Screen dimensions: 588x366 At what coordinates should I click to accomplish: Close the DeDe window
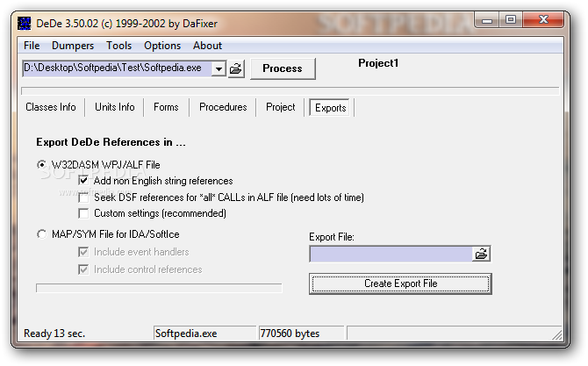[543, 20]
